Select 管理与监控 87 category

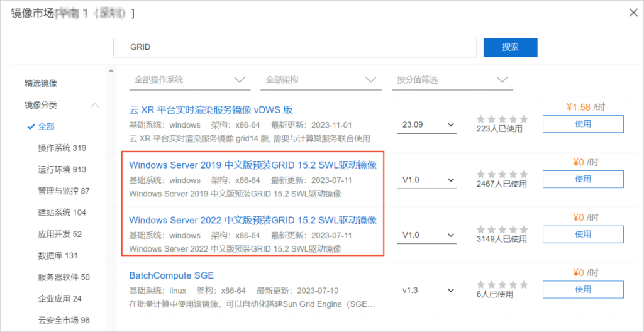point(64,191)
